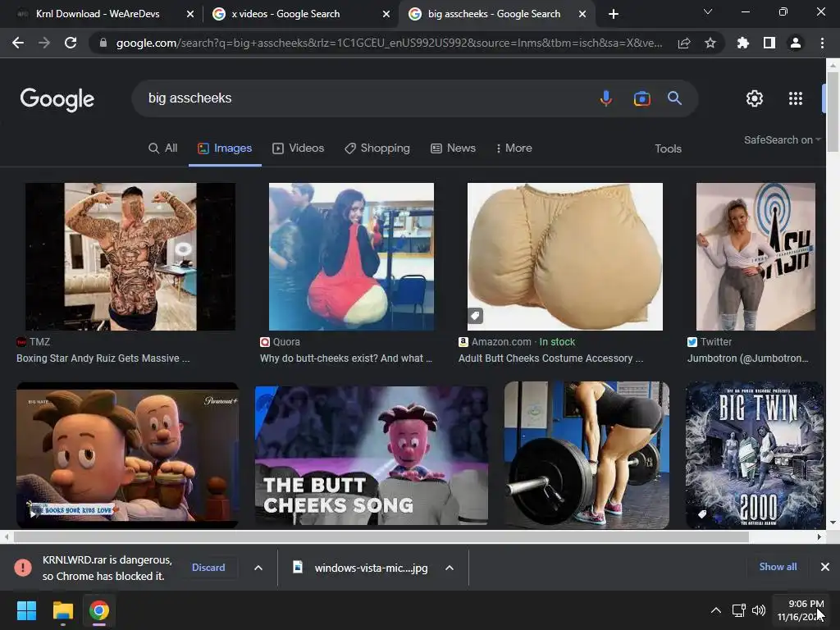View site information via the padlock icon

(103, 43)
